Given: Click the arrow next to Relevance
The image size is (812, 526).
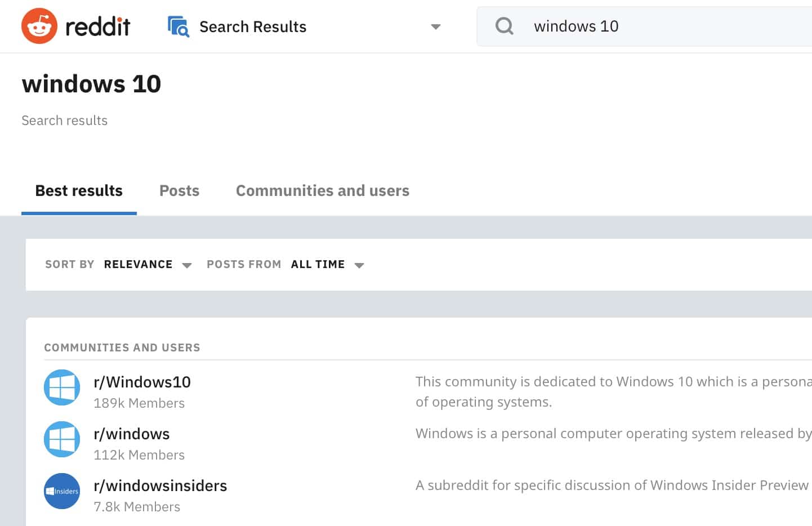Looking at the screenshot, I should (187, 265).
